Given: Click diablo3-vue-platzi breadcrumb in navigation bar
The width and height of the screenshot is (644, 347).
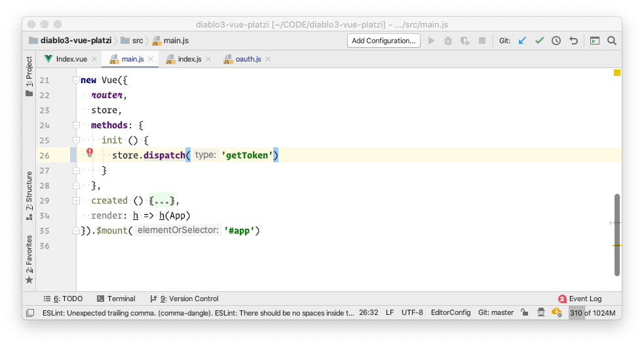Looking at the screenshot, I should [x=70, y=41].
